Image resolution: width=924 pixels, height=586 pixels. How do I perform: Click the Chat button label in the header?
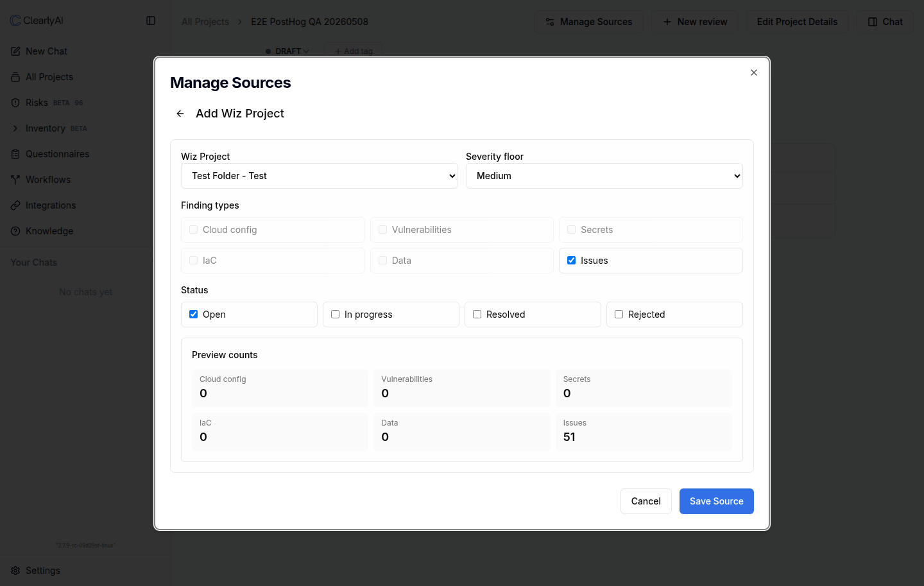893,22
